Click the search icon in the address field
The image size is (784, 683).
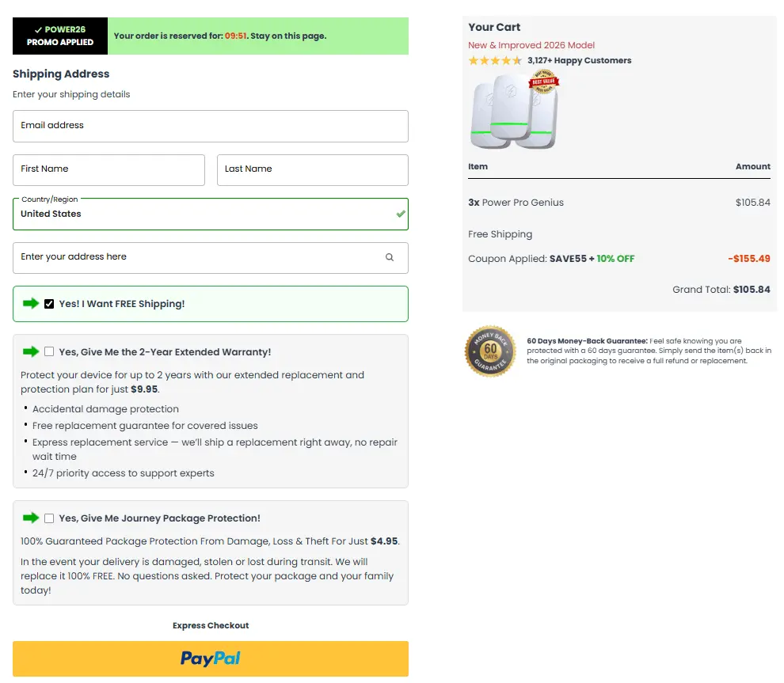(x=389, y=257)
